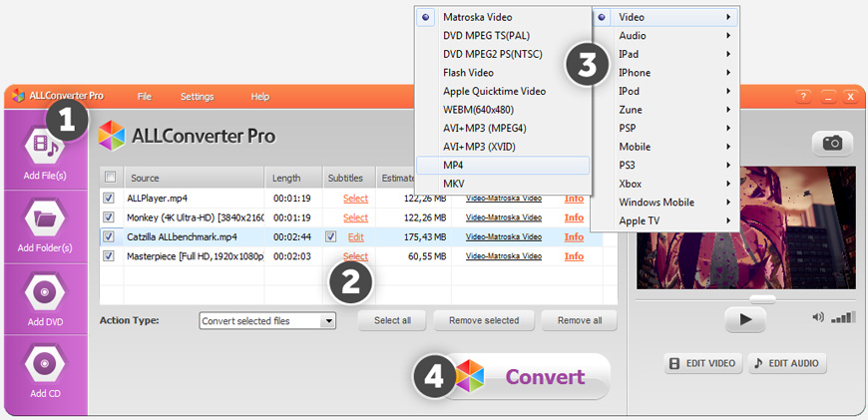
Task: Sort by the Length column header
Action: pos(293,178)
